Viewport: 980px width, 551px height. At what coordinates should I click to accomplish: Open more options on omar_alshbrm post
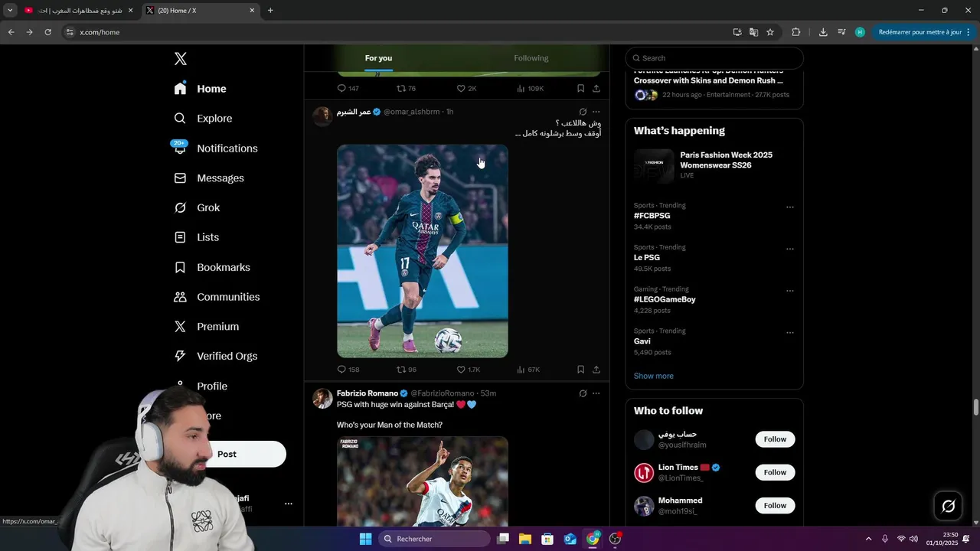pos(596,112)
